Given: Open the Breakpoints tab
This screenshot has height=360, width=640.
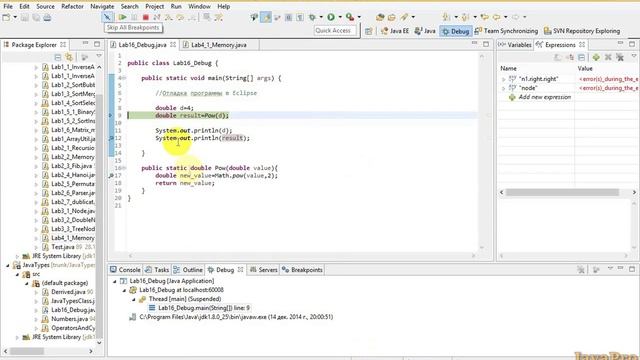Looking at the screenshot, I should [302, 270].
